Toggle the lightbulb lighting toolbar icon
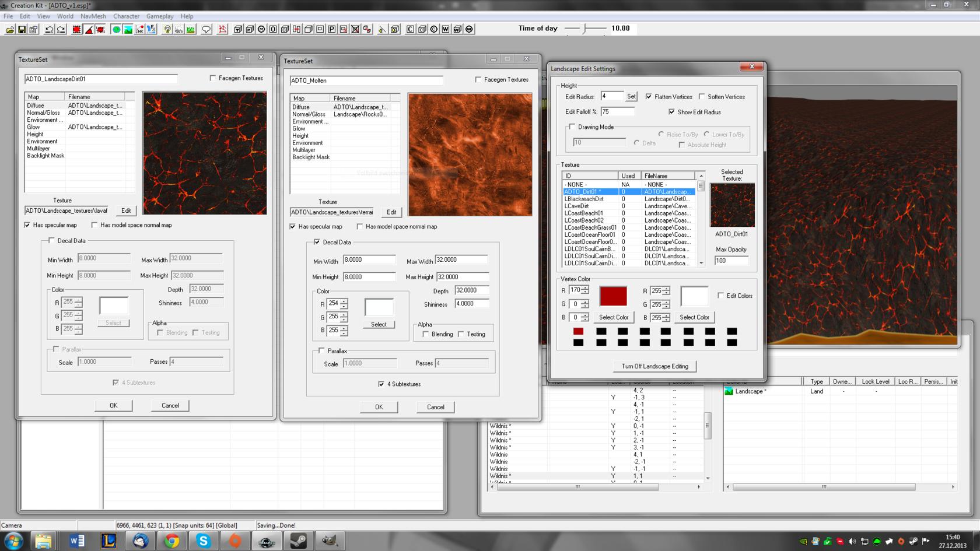 coord(167,29)
